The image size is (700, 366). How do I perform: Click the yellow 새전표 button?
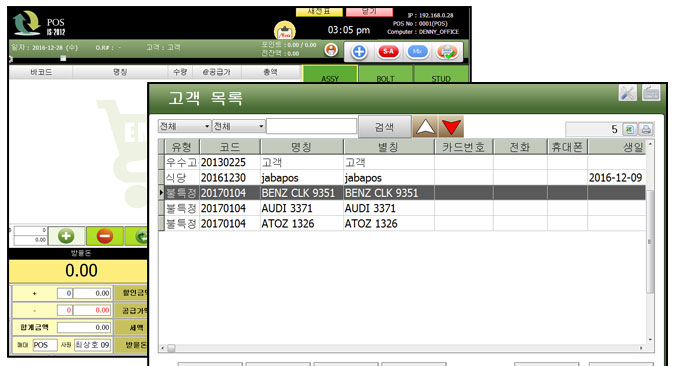(x=319, y=12)
